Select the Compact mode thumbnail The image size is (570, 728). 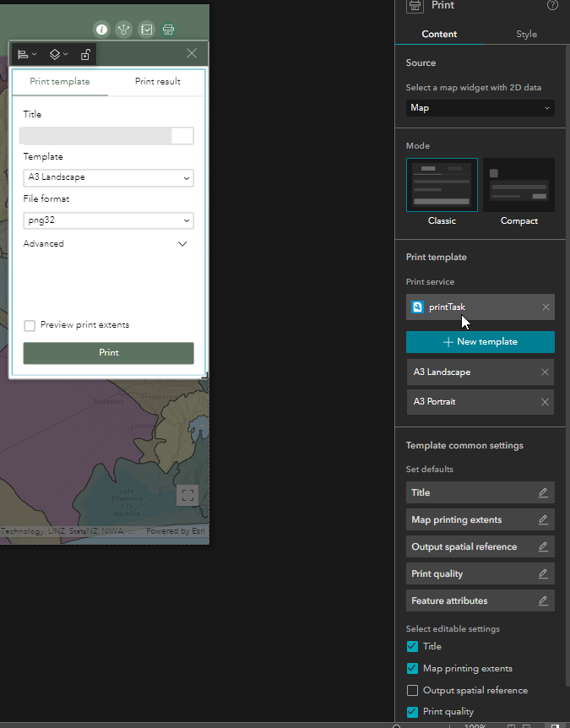pos(519,185)
